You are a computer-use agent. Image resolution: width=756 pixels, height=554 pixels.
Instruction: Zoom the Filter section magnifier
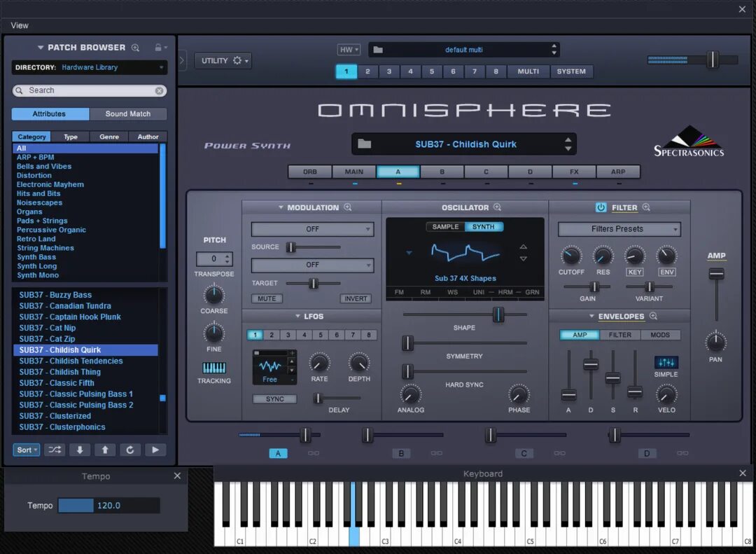(x=646, y=207)
